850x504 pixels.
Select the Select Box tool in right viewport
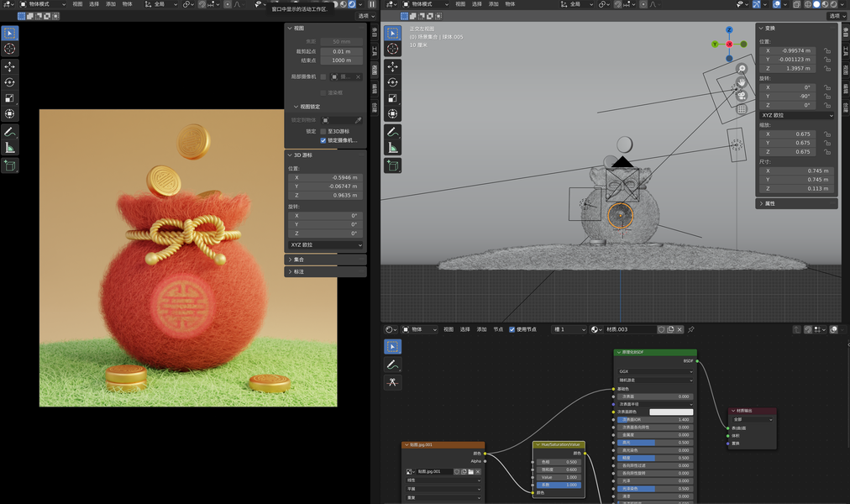tap(393, 33)
